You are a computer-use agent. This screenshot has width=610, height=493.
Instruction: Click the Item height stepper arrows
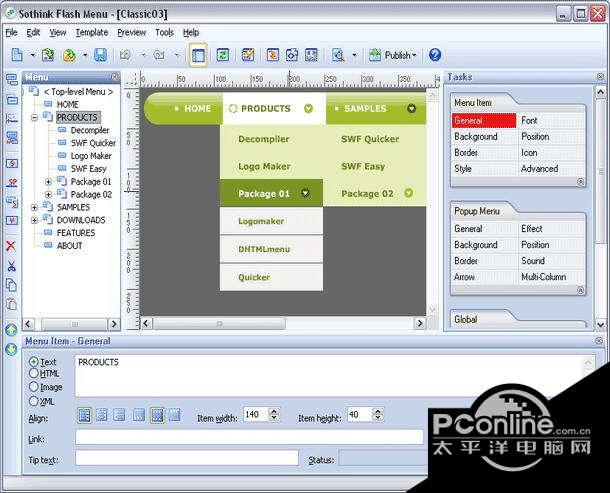click(x=378, y=414)
